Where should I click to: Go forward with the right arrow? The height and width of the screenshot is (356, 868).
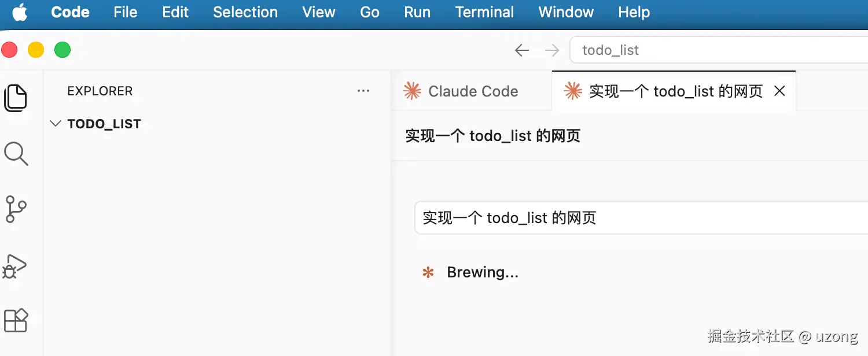(552, 50)
